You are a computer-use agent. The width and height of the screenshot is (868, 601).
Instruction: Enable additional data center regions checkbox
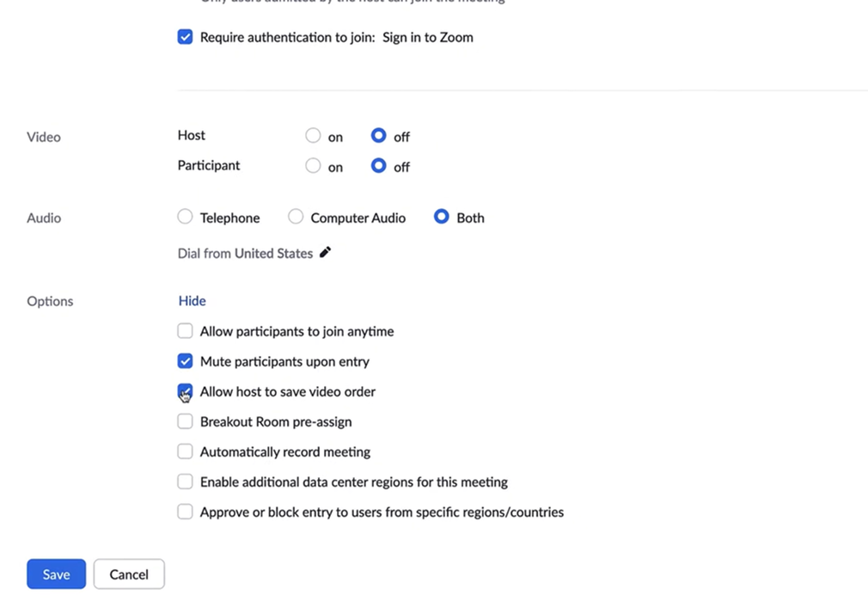pyautogui.click(x=185, y=481)
